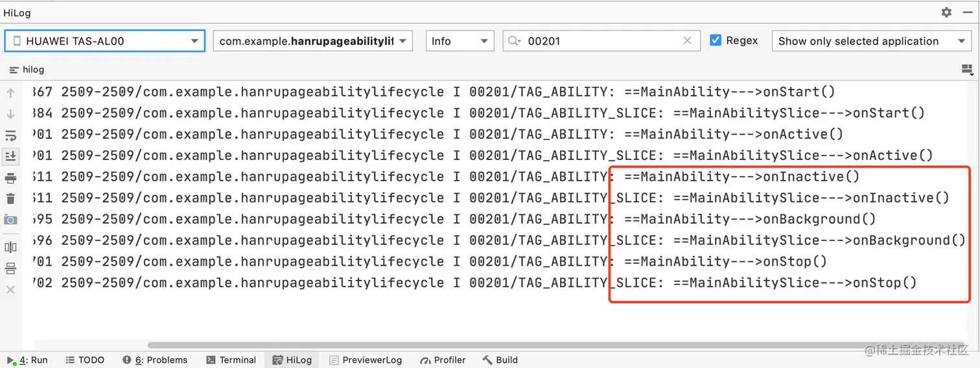The width and height of the screenshot is (980, 368).
Task: Click the MainAbility--->onInactive() log line
Action: (447, 177)
